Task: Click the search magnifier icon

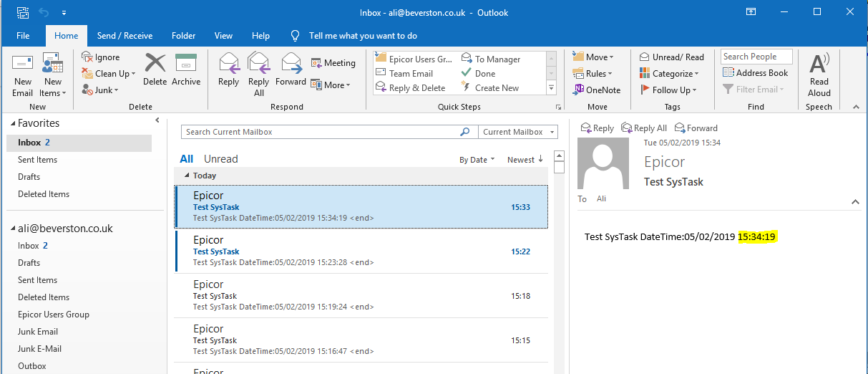Action: [x=465, y=132]
